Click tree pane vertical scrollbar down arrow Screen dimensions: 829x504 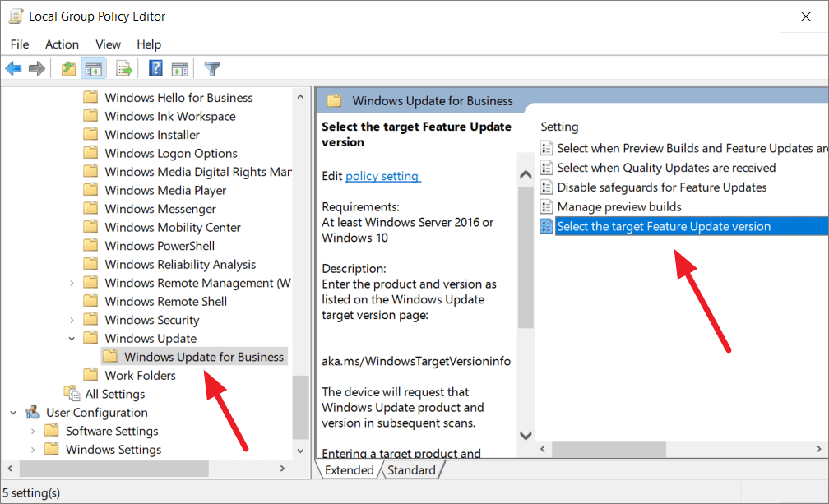300,450
